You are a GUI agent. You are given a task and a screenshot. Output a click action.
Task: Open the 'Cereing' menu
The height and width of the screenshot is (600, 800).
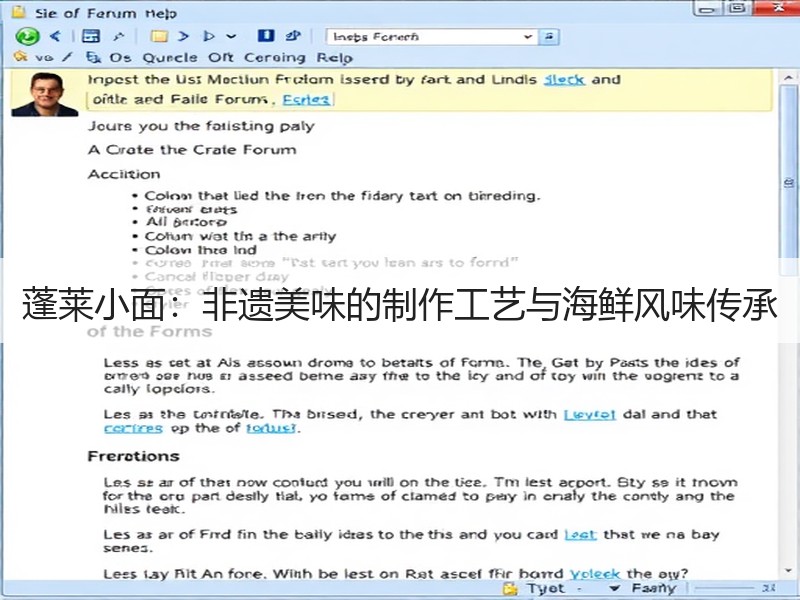(274, 58)
